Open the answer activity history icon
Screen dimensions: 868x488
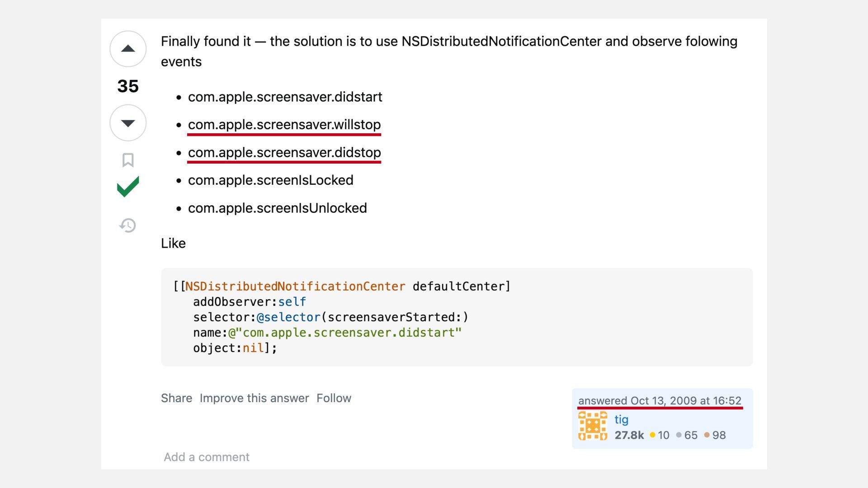[128, 225]
